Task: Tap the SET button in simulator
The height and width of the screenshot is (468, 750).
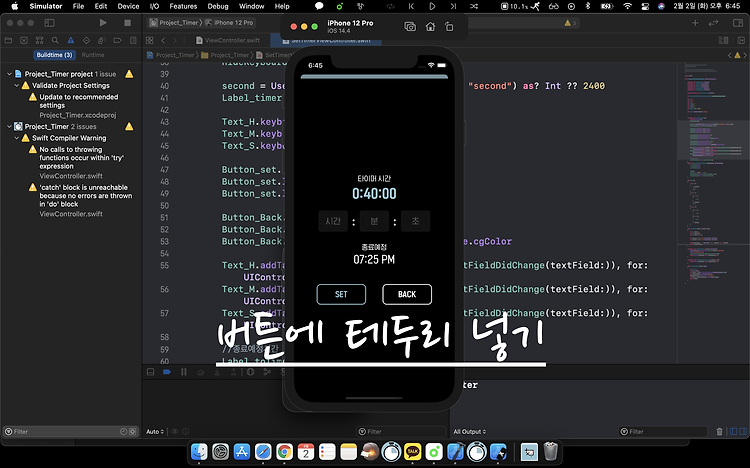Action: pyautogui.click(x=341, y=294)
